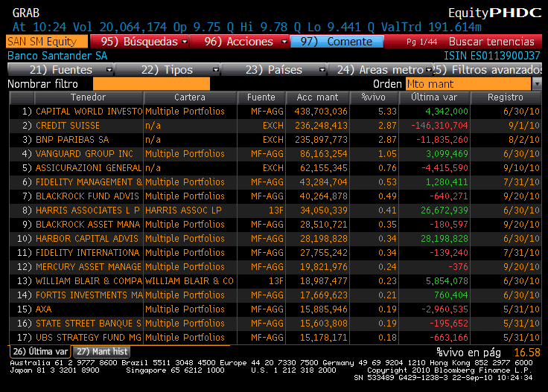Click %vivo en pág total 16.58
Image resolution: width=548 pixels, height=392 pixels.
click(x=527, y=353)
